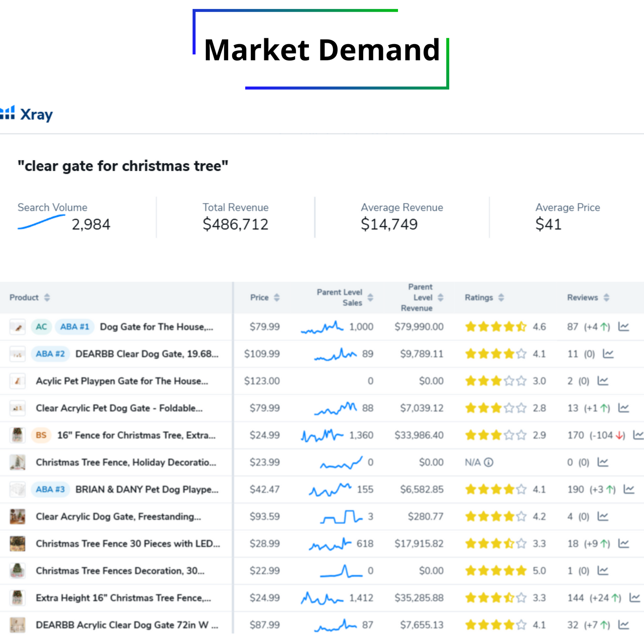Click thumbnail of Extra Height 16" Christmas Tree Fence
Viewport: 644px width, 644px height.
click(17, 598)
